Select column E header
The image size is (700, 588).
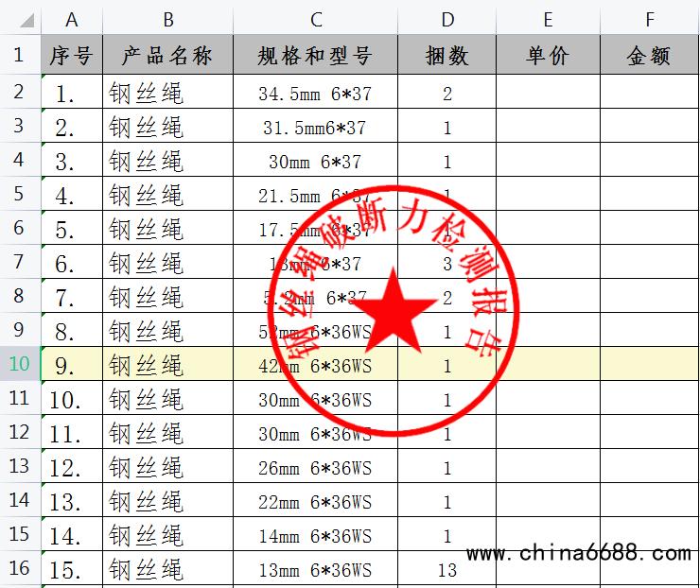point(549,20)
